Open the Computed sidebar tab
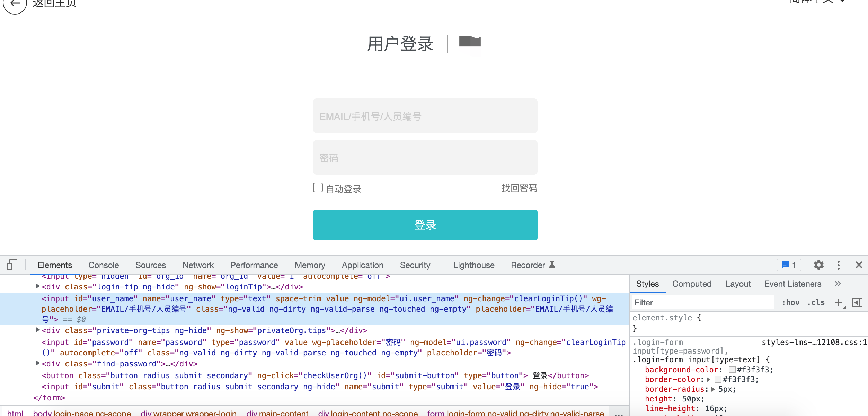 (692, 284)
